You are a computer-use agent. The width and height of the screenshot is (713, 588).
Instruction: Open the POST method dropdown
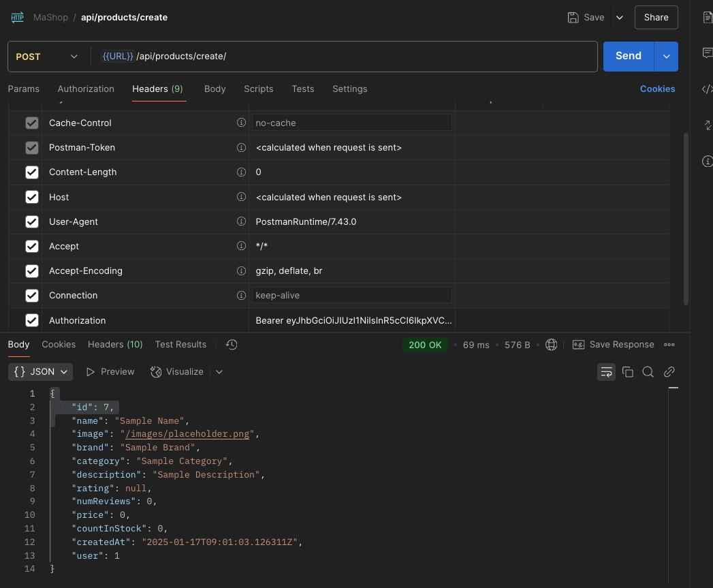tap(48, 56)
